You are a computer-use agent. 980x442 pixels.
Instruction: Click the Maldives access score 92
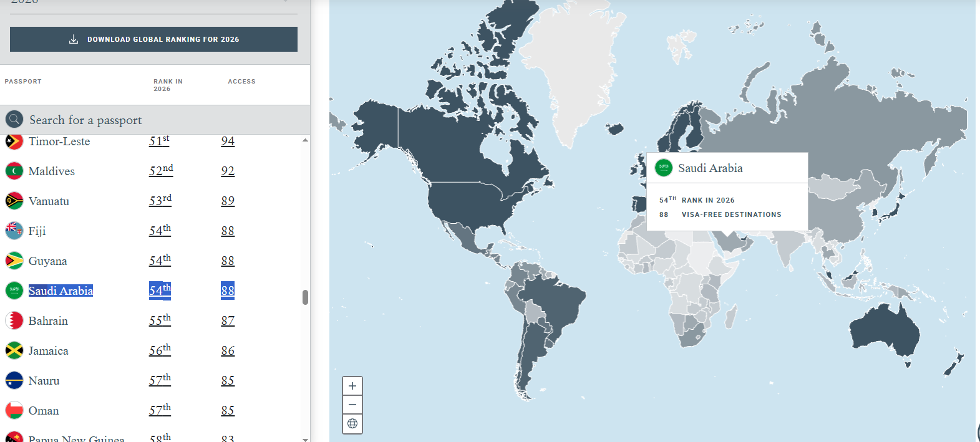coord(228,171)
